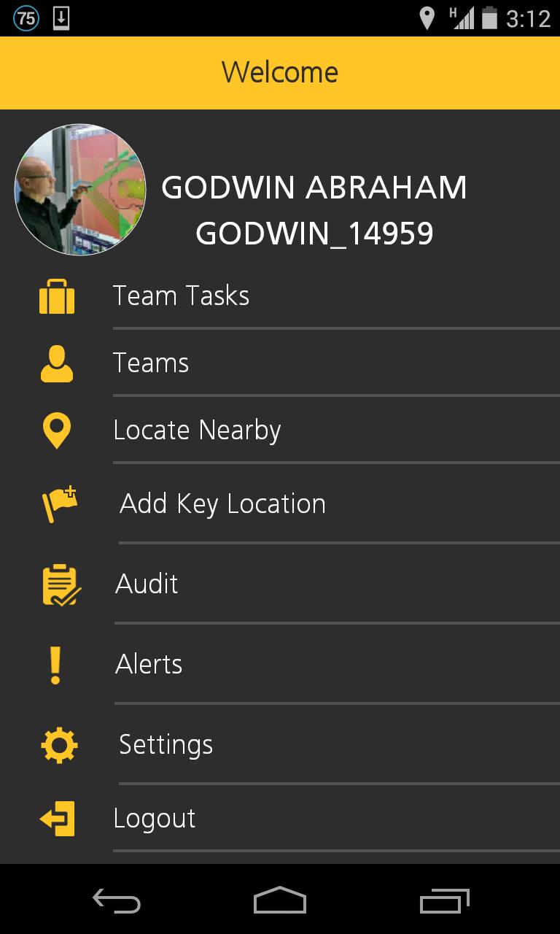
Task: Tap the person icon beside Teams
Action: [x=57, y=363]
